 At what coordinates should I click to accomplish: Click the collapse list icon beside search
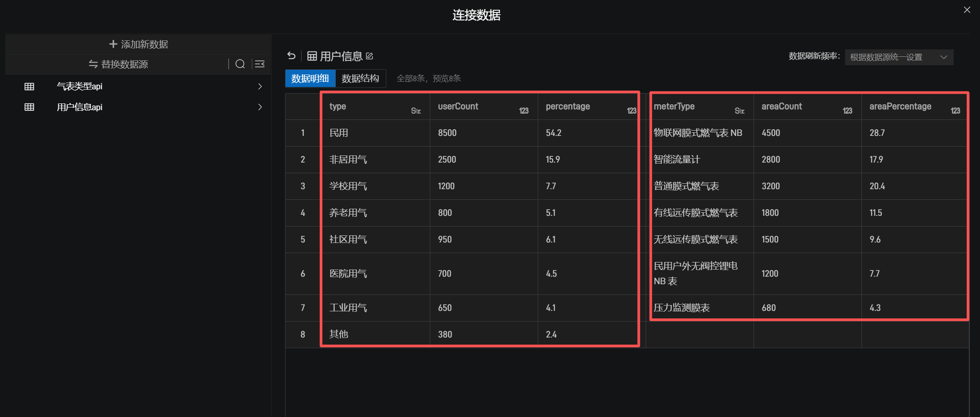coord(260,64)
